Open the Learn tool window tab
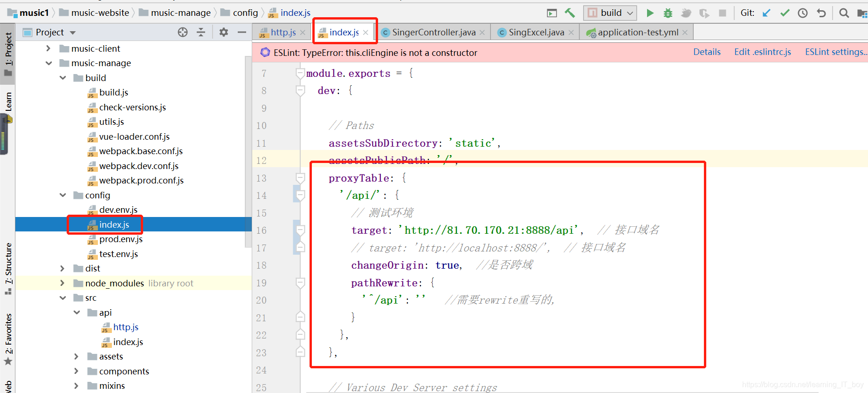 coord(8,102)
